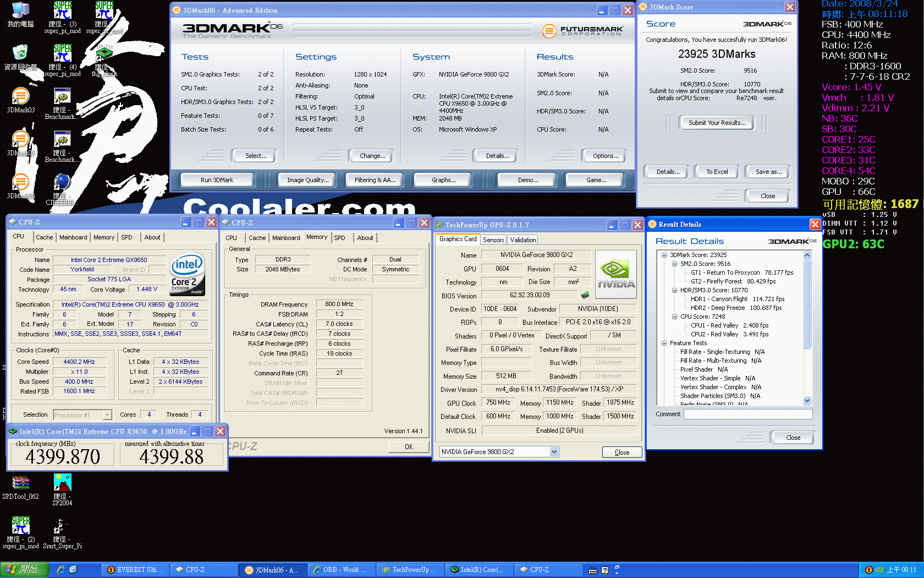Click Filtering & AA... button
The image size is (924, 578).
375,180
